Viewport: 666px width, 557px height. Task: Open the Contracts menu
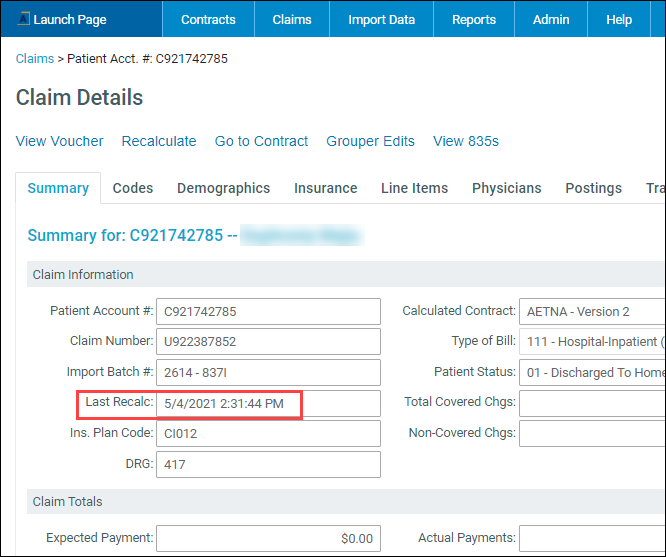pyautogui.click(x=208, y=20)
